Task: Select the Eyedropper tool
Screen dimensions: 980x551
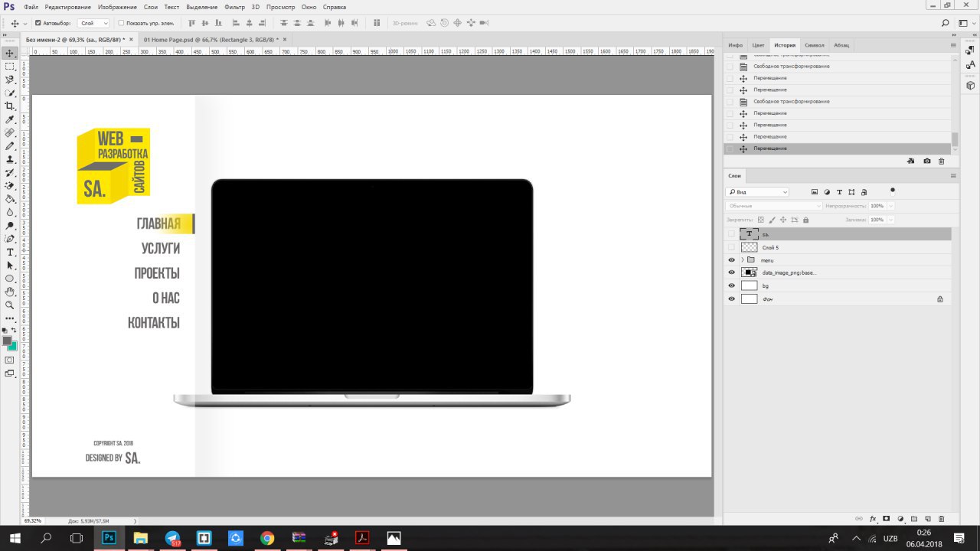Action: click(10, 119)
